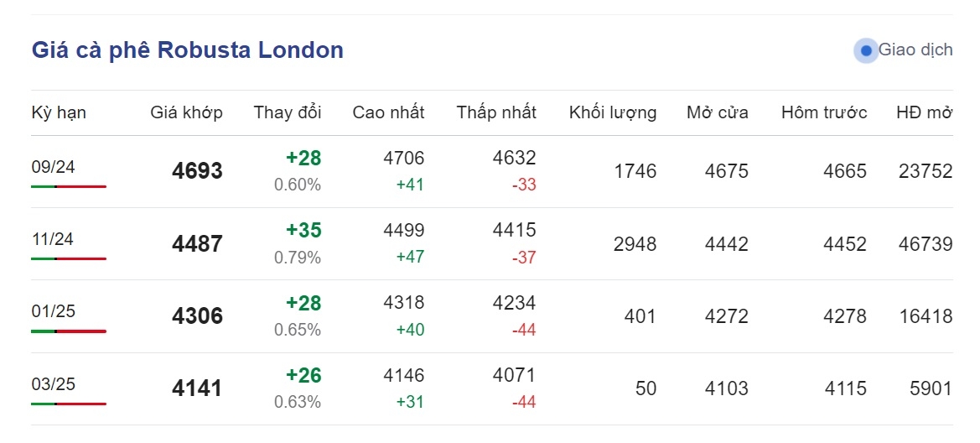Open the 11/24 contract term

[53, 239]
